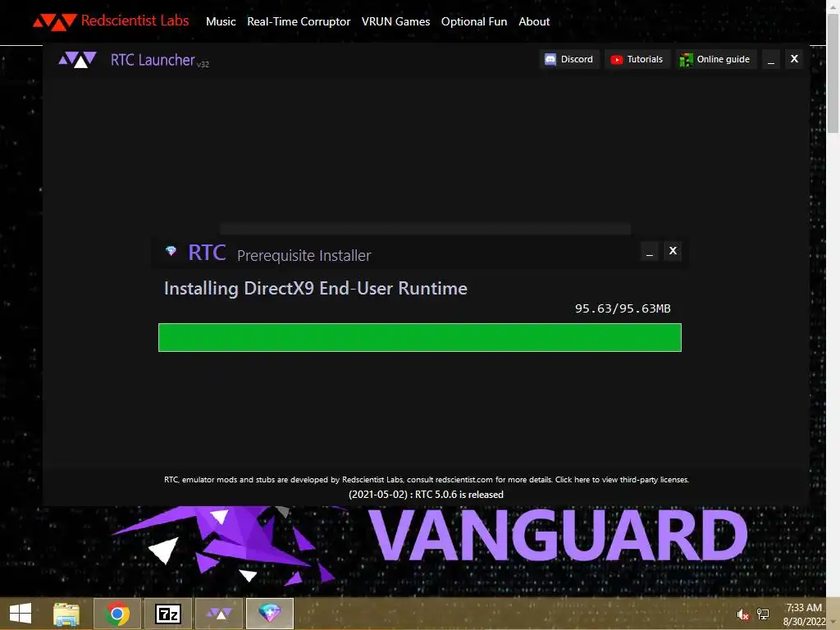
Task: Open the Tutorials YouTube button
Action: 637,59
